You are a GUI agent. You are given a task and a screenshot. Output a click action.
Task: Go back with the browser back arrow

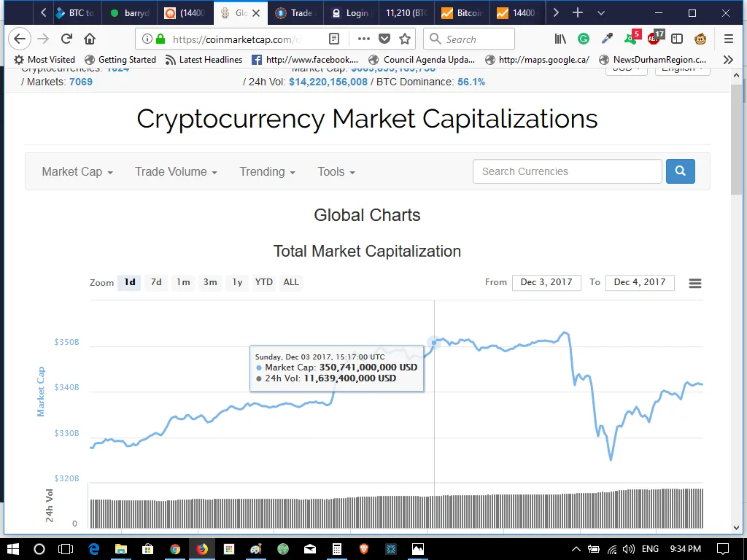[20, 39]
